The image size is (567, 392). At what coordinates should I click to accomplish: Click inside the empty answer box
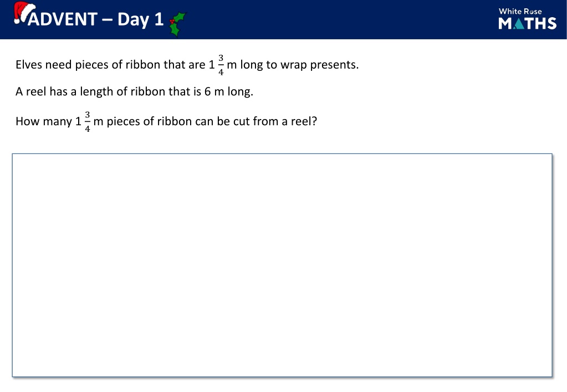[282, 265]
